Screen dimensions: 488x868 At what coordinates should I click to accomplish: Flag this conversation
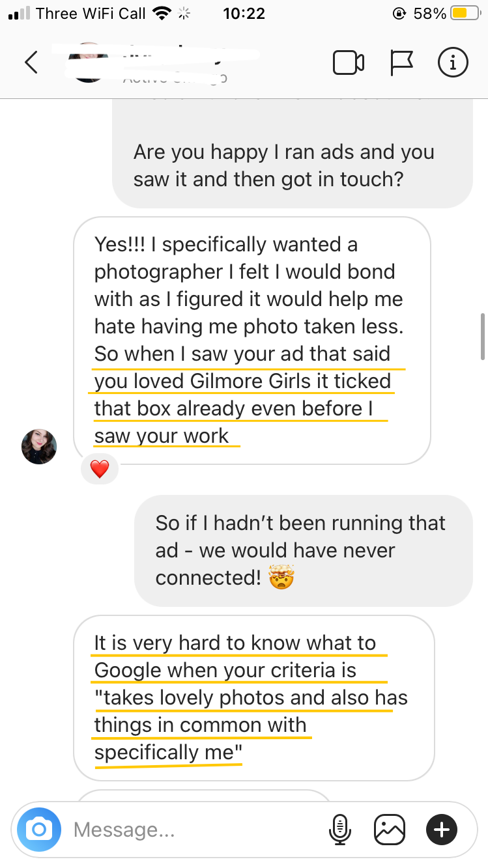tap(401, 63)
